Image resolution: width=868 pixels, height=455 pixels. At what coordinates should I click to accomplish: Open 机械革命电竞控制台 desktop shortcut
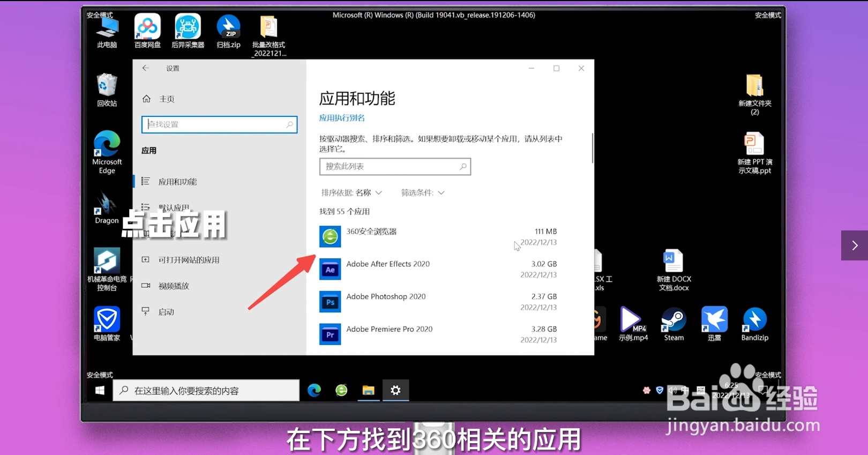[107, 270]
